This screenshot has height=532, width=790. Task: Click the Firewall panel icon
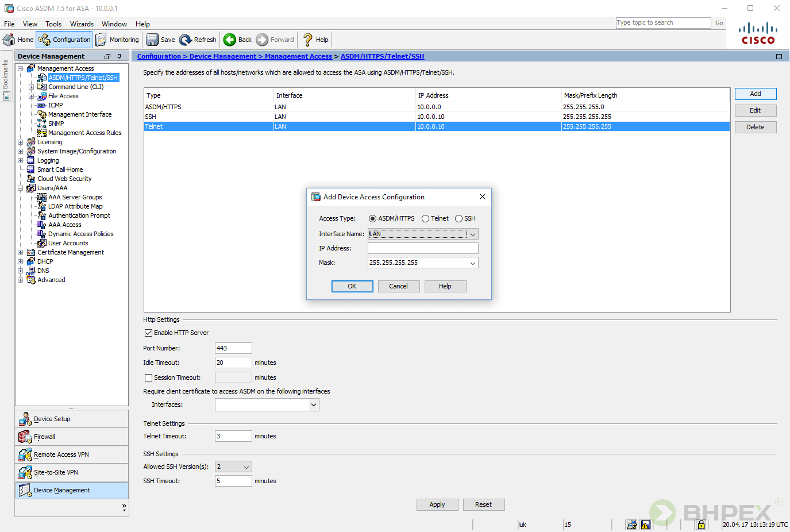coord(25,437)
